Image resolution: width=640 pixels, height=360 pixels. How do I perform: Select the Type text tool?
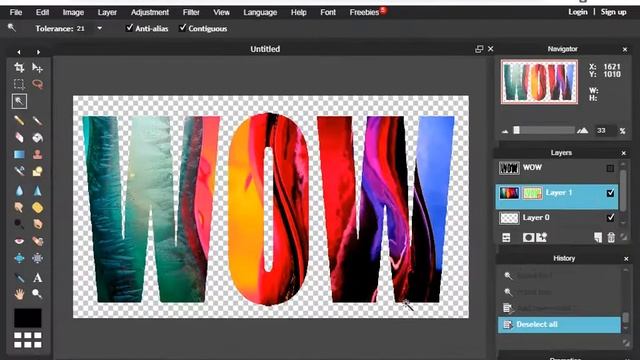38,278
